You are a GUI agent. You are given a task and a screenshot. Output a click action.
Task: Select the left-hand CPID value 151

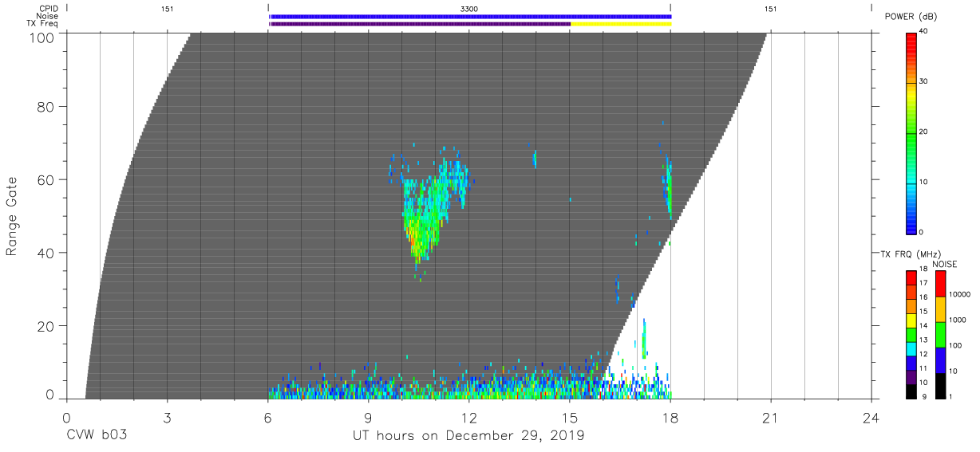(x=167, y=8)
